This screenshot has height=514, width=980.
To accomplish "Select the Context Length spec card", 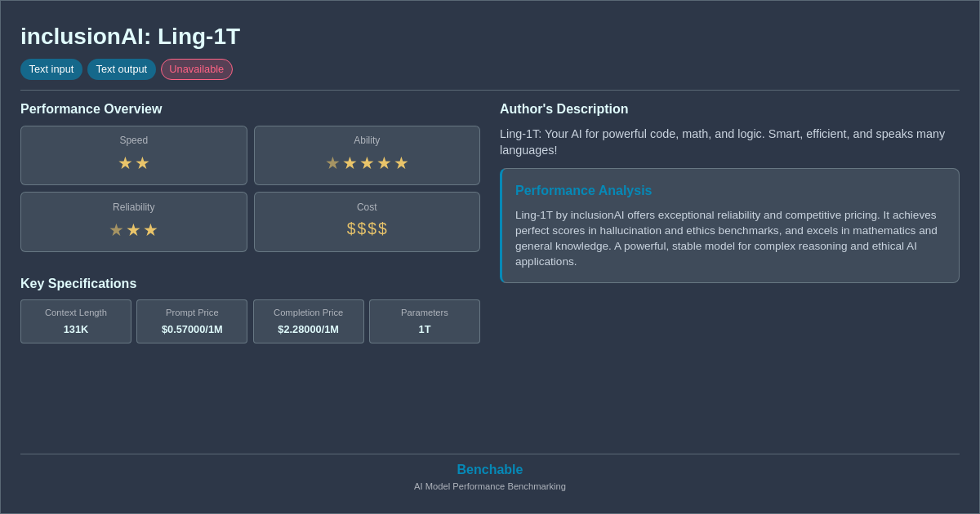I will [76, 321].
